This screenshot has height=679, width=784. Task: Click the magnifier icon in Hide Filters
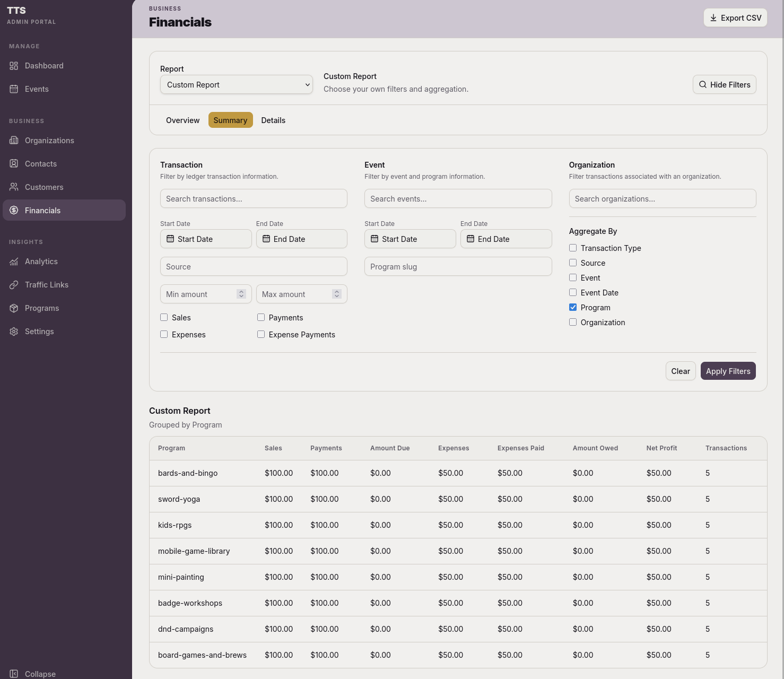point(703,84)
